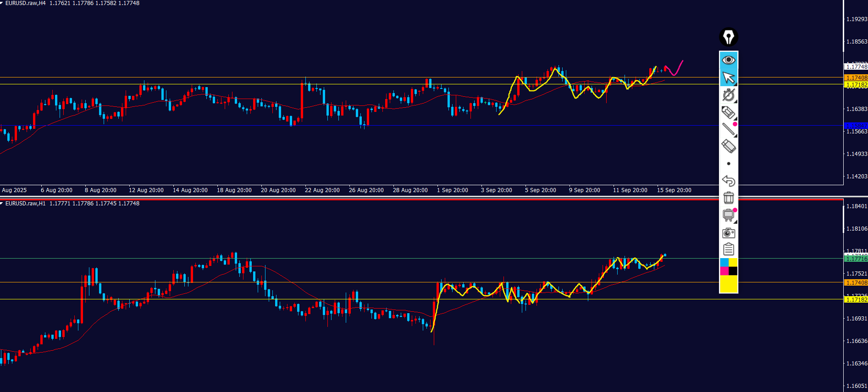Pick the magenta color swatch
The height and width of the screenshot is (392, 868).
pyautogui.click(x=724, y=271)
